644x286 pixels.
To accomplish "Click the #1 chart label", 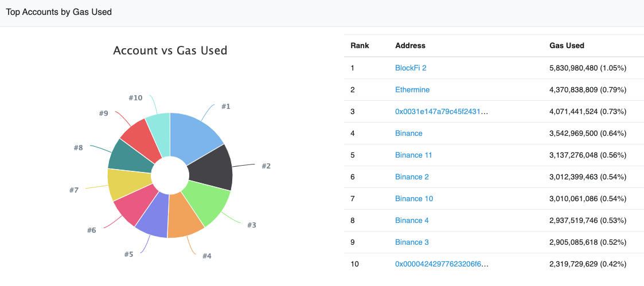I will tap(226, 107).
